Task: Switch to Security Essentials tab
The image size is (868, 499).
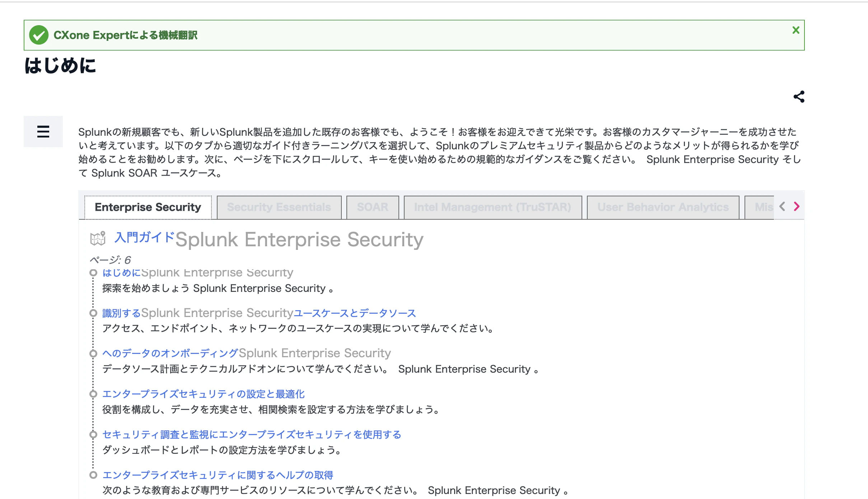Action: 279,207
